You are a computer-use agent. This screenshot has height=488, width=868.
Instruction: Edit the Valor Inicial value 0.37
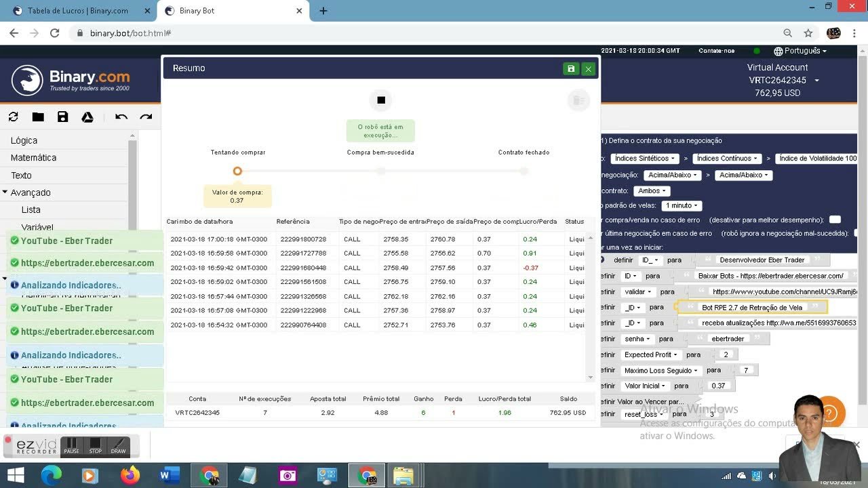pyautogui.click(x=718, y=386)
